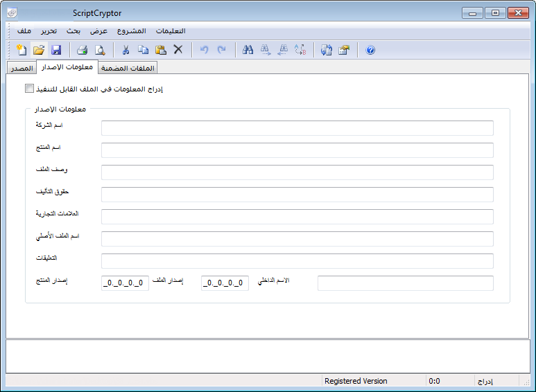Open a file with the folder icon
This screenshot has height=392, width=536.
39,50
